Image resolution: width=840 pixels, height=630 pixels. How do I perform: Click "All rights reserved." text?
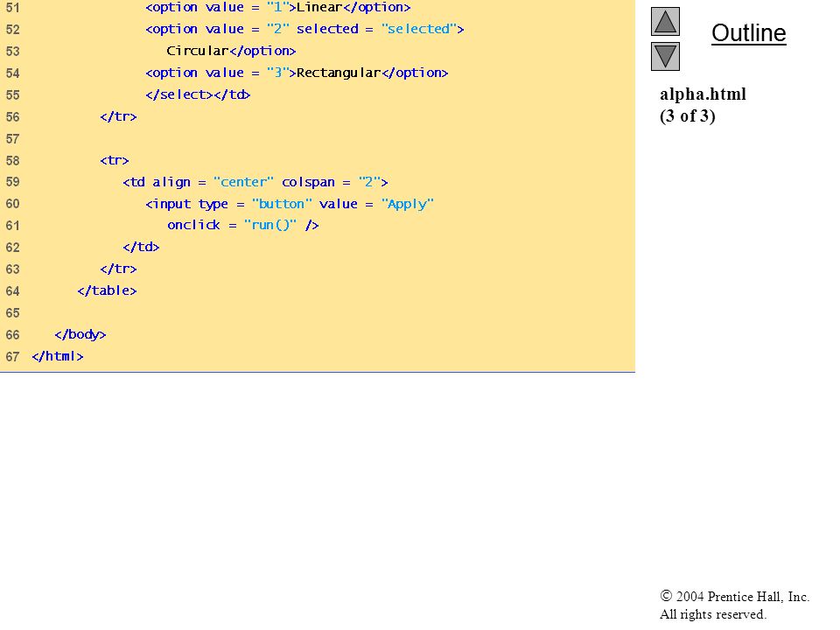712,614
